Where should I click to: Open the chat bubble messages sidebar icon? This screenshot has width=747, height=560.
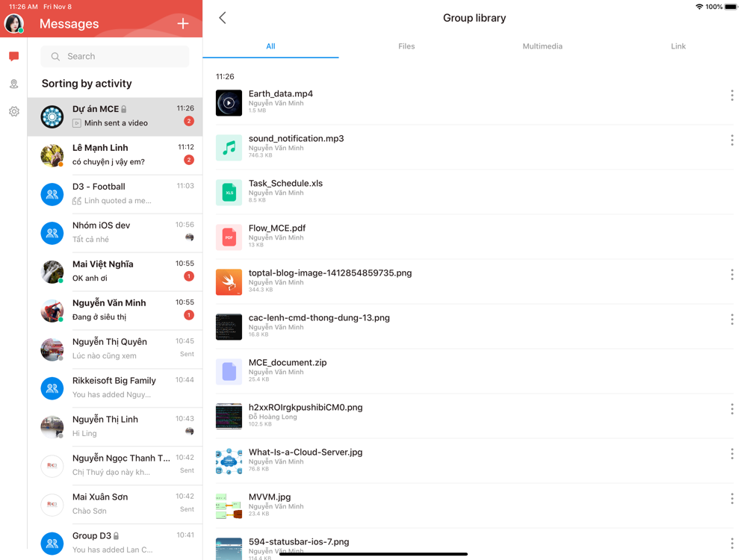(13, 57)
